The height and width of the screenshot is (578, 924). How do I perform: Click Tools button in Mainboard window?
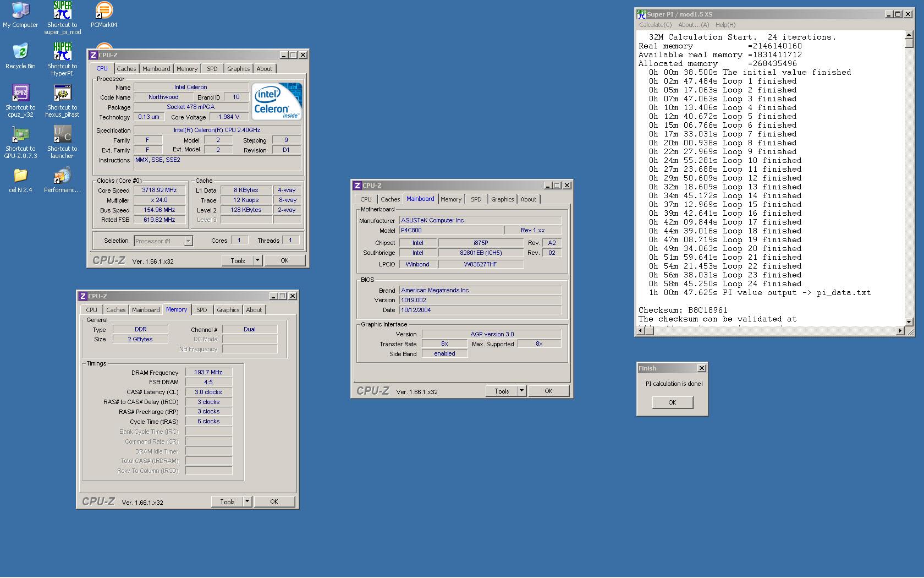502,391
